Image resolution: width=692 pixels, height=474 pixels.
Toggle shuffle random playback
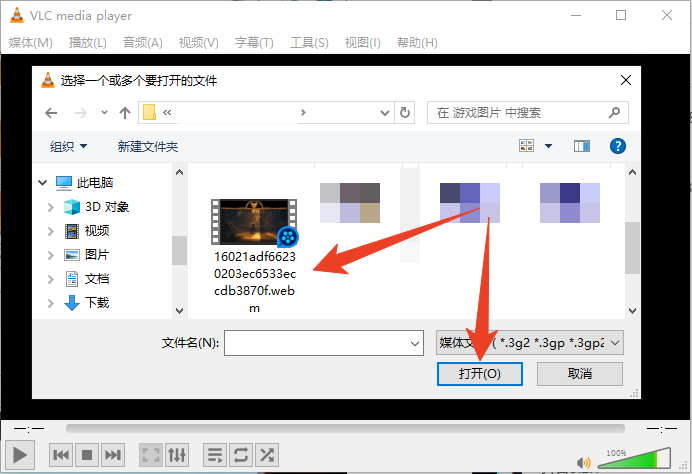[x=267, y=455]
